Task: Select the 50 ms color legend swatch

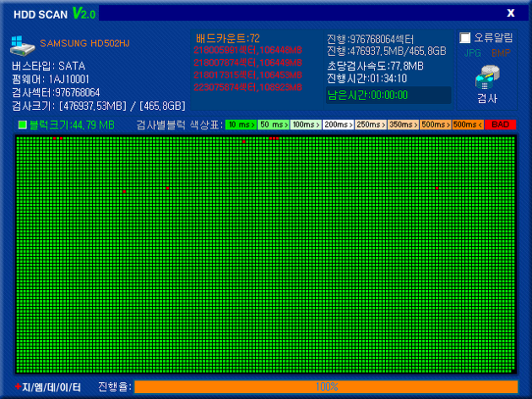Action: click(x=274, y=124)
